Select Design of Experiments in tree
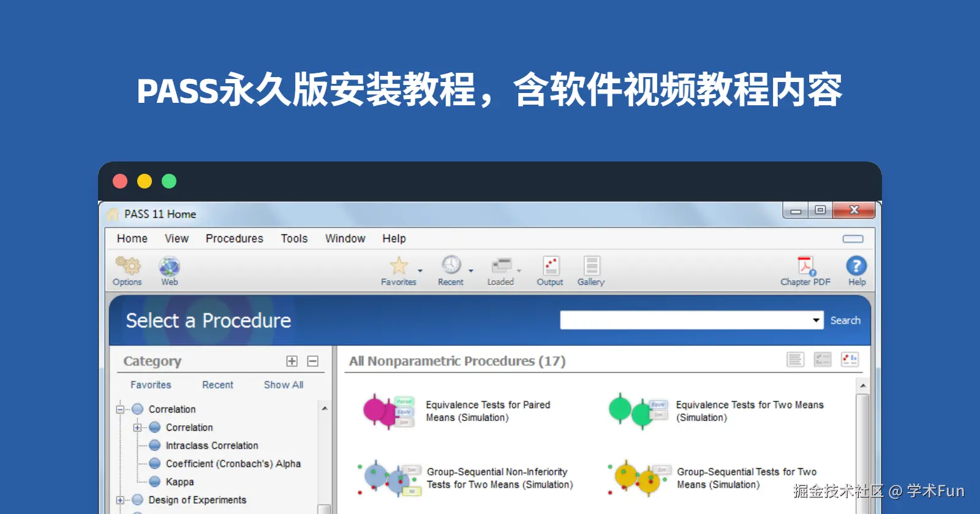This screenshot has width=980, height=514. pyautogui.click(x=197, y=500)
